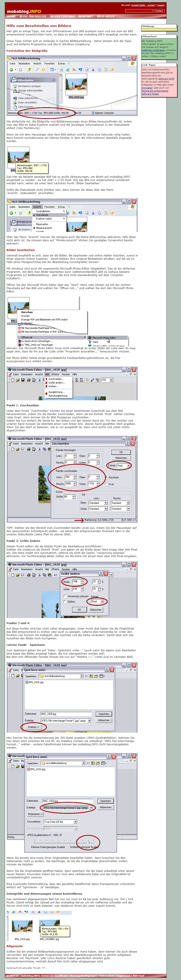Choose Größe ändern... in the Bild menu
The height and width of the screenshot is (980, 181).
pos(56,383)
